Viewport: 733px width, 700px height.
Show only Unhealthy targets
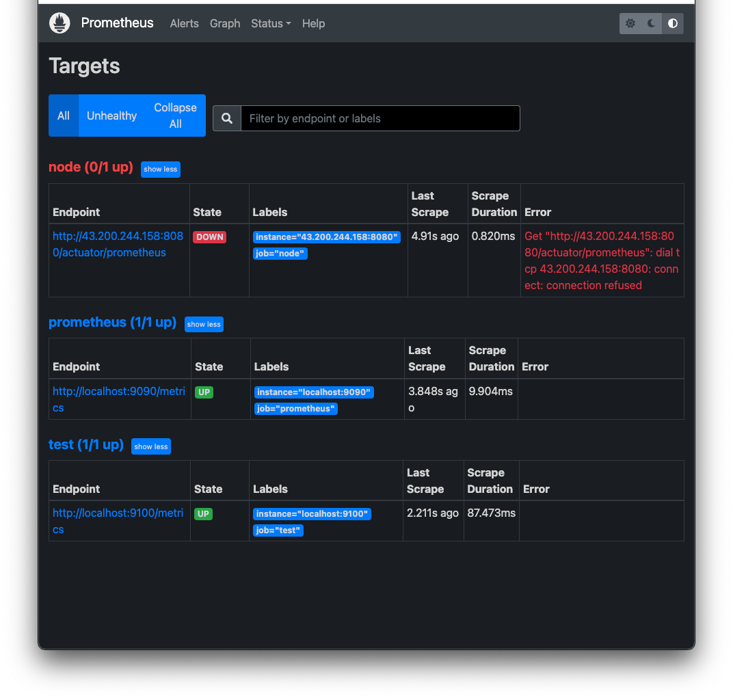(x=111, y=116)
